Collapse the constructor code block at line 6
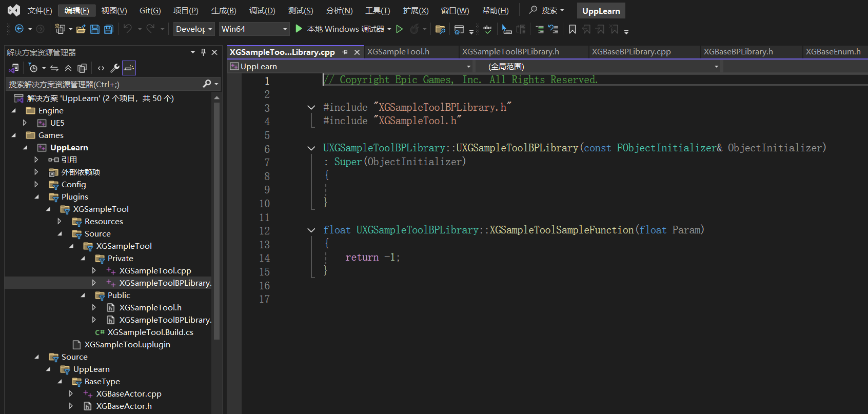 pos(311,148)
